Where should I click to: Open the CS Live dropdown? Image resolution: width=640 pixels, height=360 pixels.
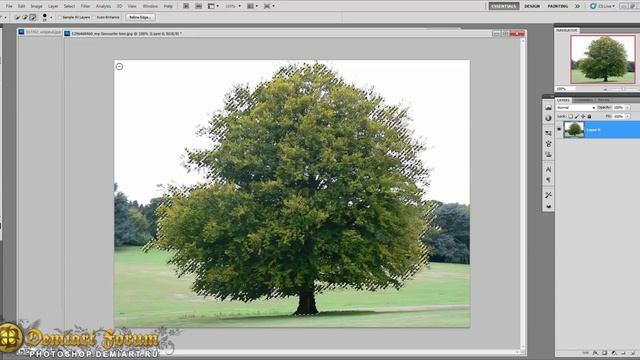602,6
